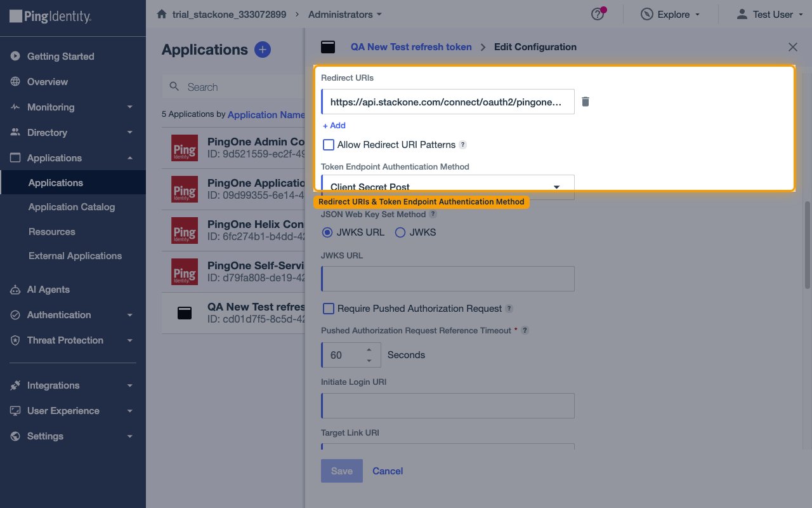Close the Edit Configuration panel
Viewport: 812px width, 508px height.
click(x=792, y=47)
